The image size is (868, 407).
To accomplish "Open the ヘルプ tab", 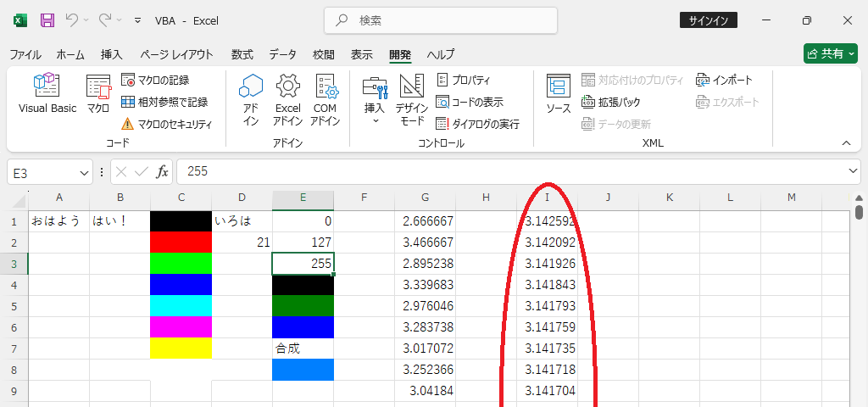I will (441, 54).
